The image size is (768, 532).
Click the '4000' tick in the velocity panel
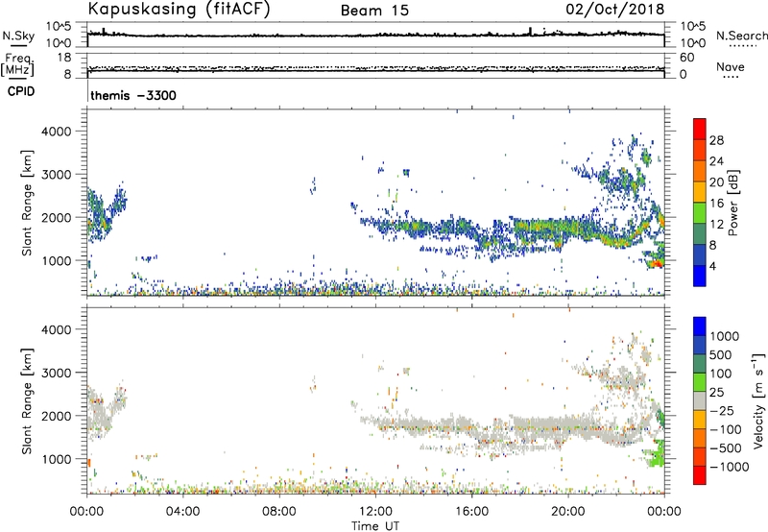coord(56,329)
